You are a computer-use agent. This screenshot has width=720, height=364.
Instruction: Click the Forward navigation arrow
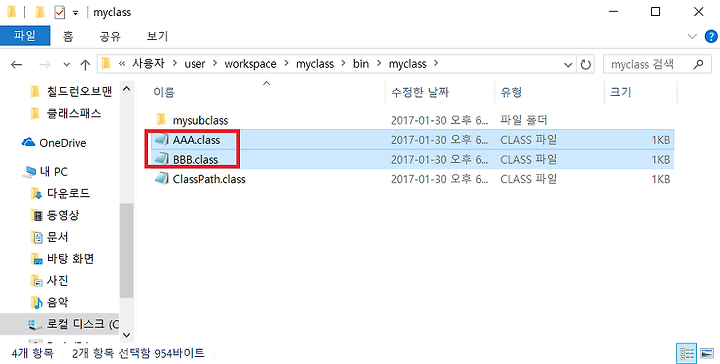point(45,64)
